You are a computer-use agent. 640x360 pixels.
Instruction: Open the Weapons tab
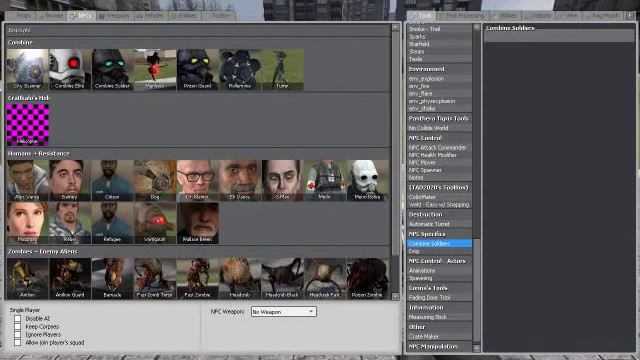114,16
